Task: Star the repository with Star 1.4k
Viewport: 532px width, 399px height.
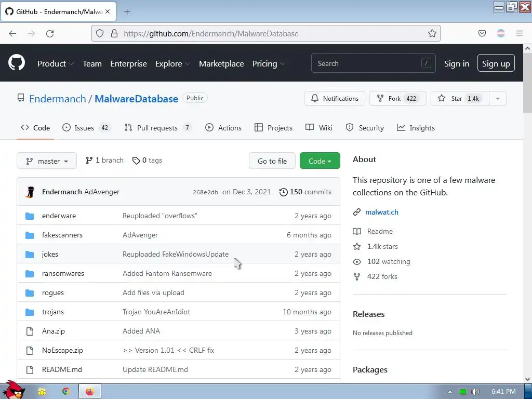Action: pyautogui.click(x=460, y=98)
